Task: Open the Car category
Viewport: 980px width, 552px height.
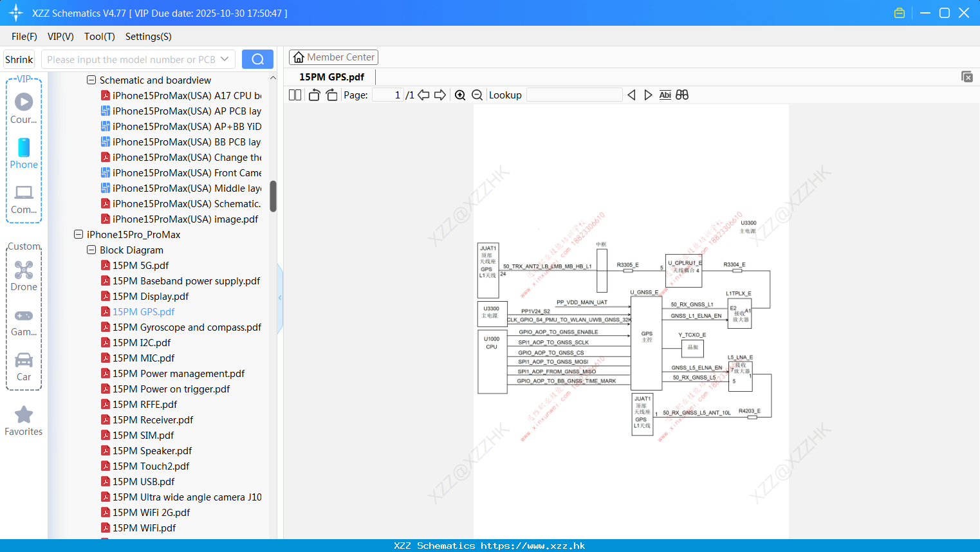Action: (x=24, y=367)
